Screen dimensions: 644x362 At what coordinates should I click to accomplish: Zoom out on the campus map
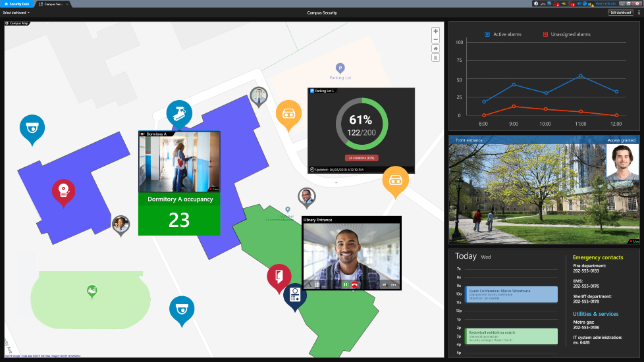[435, 39]
